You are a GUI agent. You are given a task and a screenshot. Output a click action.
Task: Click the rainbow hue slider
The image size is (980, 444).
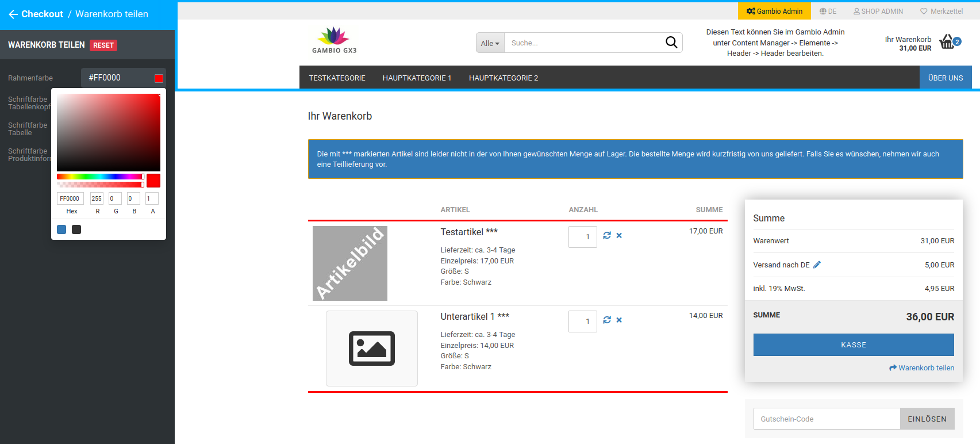pyautogui.click(x=100, y=177)
